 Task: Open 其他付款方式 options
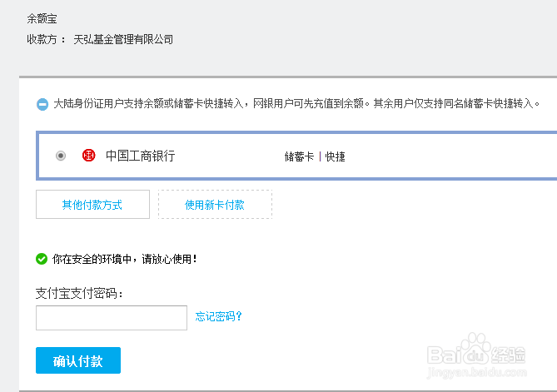[92, 205]
